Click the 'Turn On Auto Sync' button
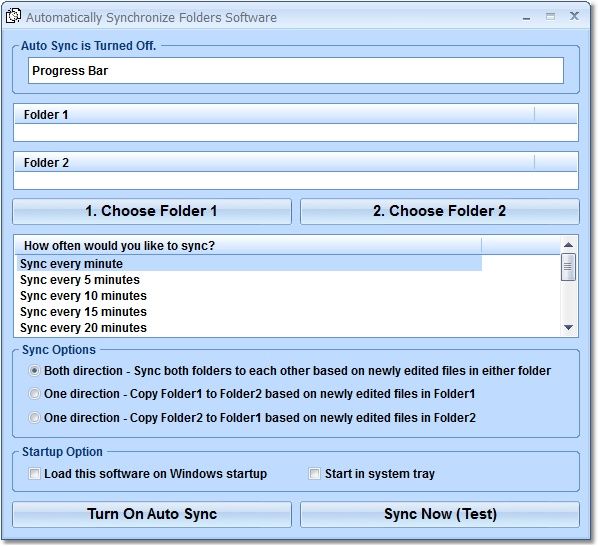 [152, 514]
